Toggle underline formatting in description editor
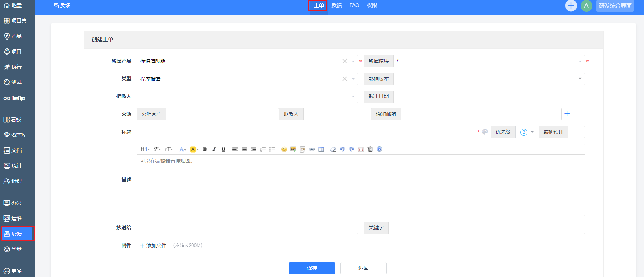The width and height of the screenshot is (644, 277). pos(223,149)
